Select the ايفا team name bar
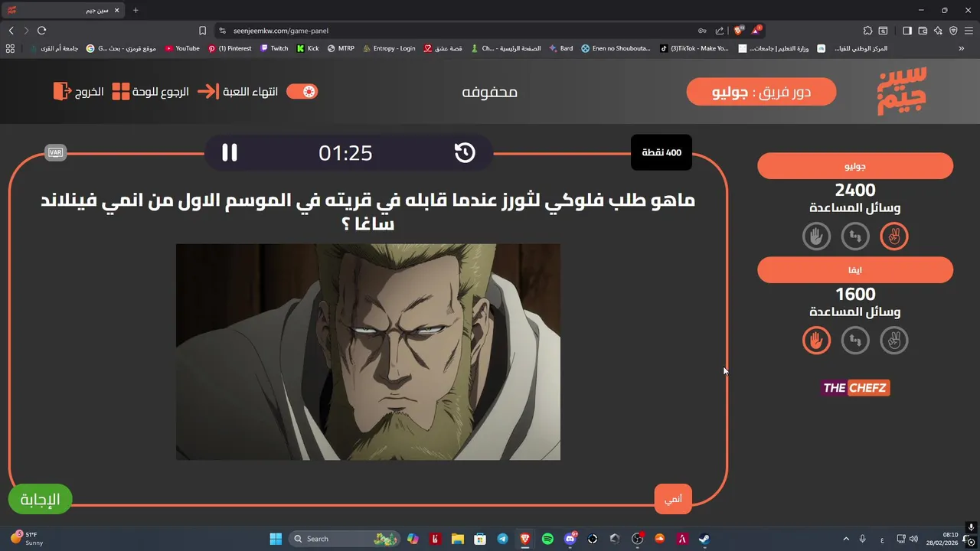The image size is (980, 551). 855,269
